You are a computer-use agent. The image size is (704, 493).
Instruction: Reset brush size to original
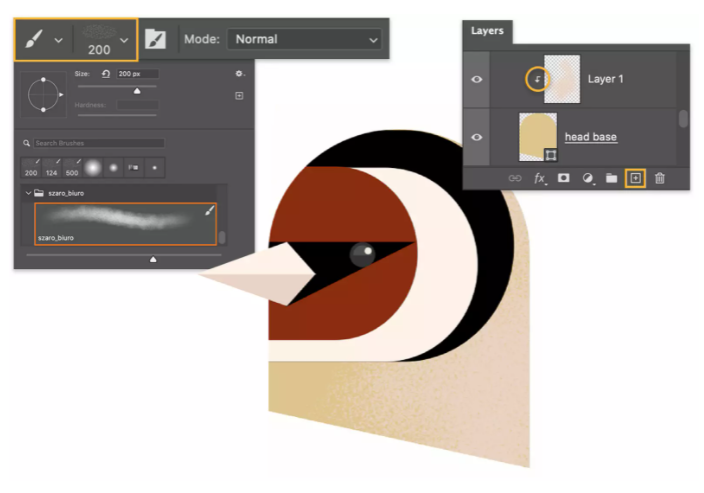[x=106, y=74]
